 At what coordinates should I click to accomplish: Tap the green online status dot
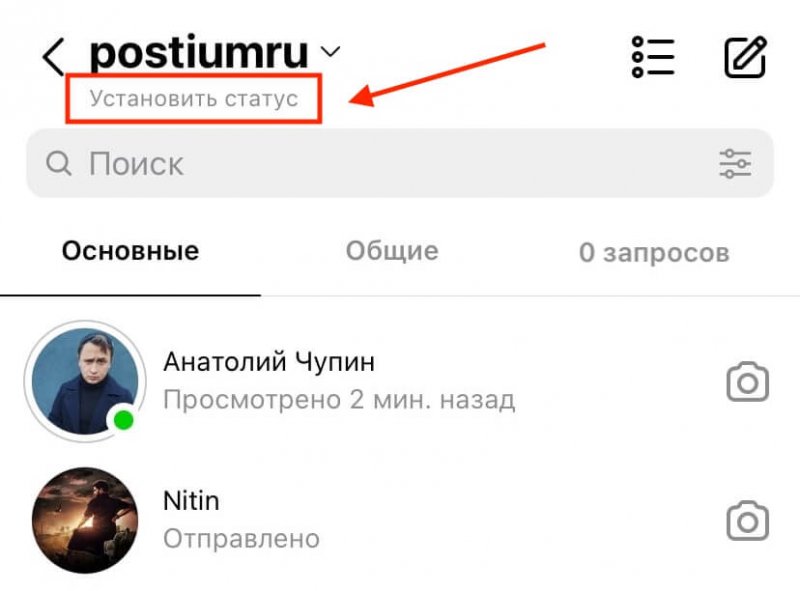point(123,420)
